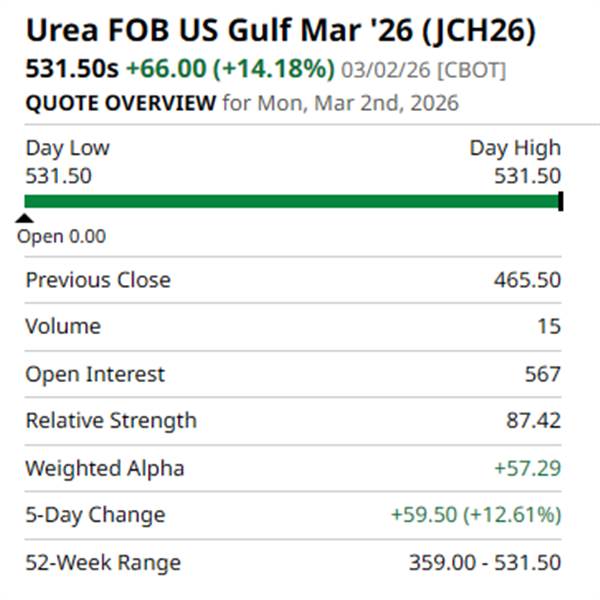Select the Previous Close row label
The image size is (600, 600).
(x=98, y=280)
